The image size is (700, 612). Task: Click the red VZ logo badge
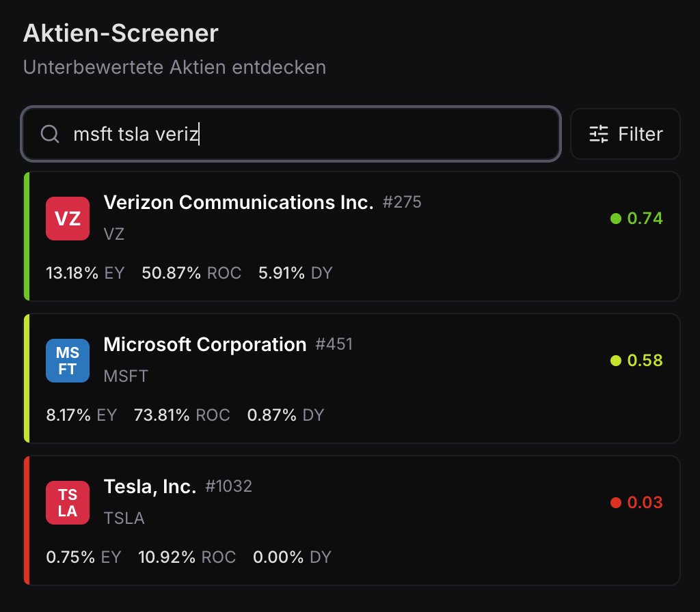(x=68, y=219)
